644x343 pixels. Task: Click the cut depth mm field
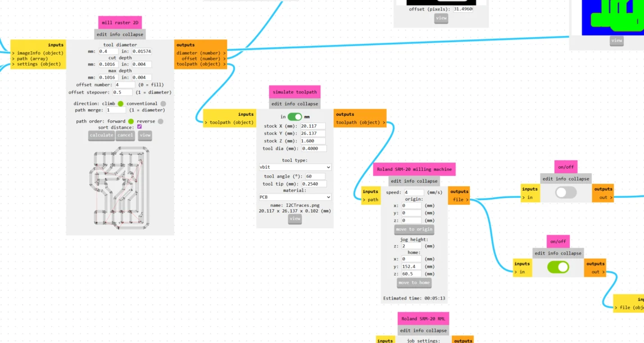(x=108, y=64)
